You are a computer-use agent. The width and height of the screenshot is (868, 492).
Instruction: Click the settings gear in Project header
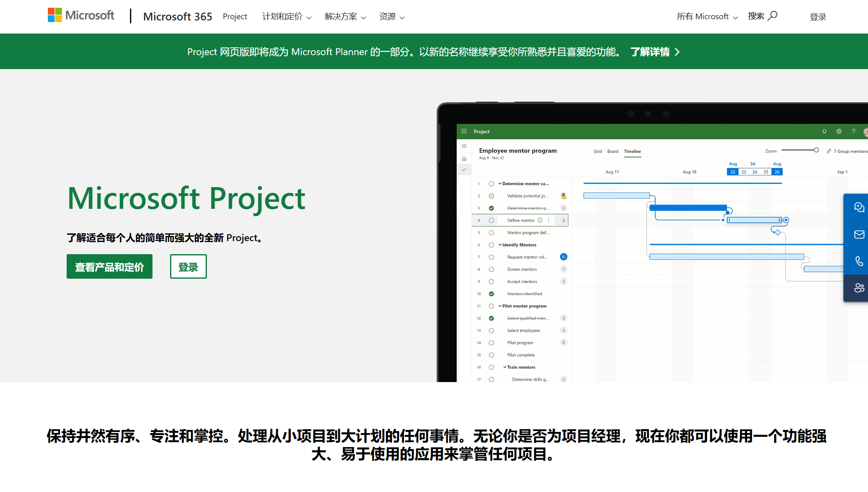(839, 132)
